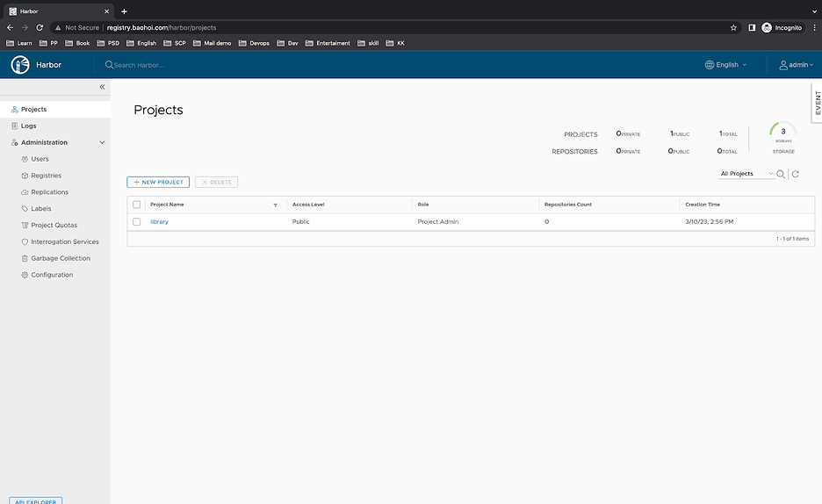
Task: Click the filter icon in Project Name column
Action: tap(275, 205)
